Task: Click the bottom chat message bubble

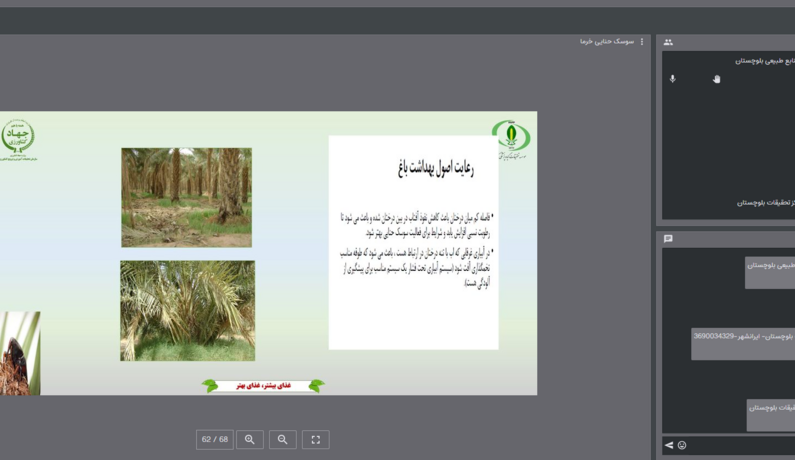Action: [771, 415]
